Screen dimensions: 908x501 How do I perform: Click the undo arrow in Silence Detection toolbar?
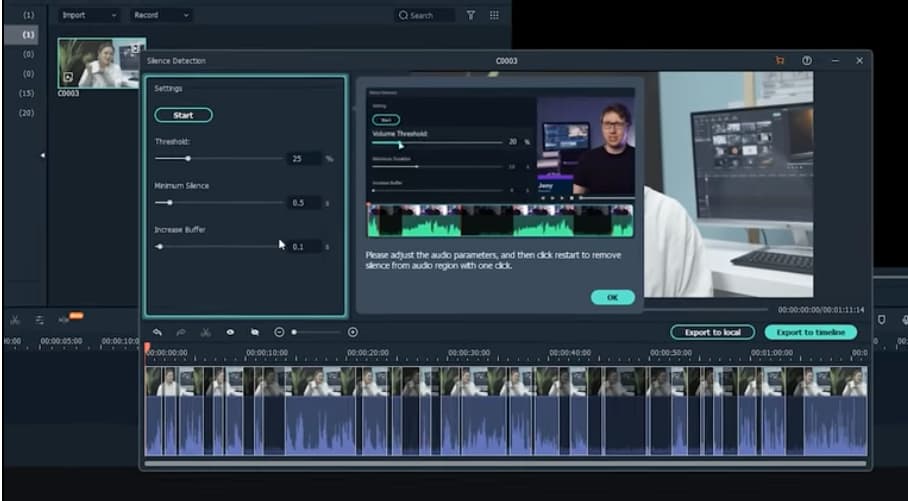click(x=157, y=332)
